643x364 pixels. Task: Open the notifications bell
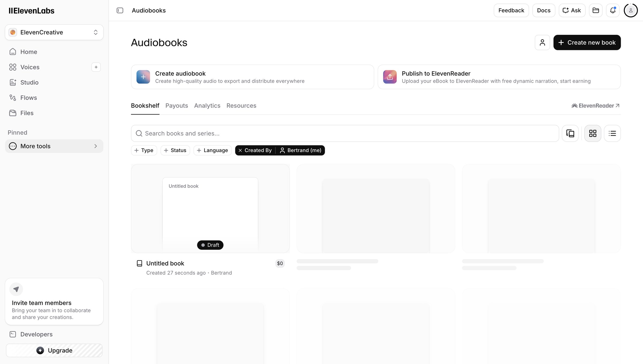click(x=613, y=10)
